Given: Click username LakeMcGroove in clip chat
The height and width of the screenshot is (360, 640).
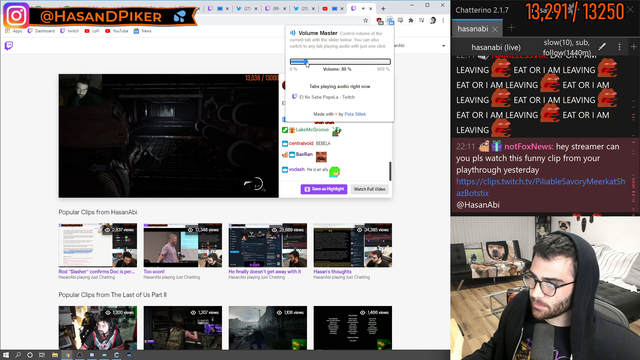Looking at the screenshot, I should pos(312,130).
